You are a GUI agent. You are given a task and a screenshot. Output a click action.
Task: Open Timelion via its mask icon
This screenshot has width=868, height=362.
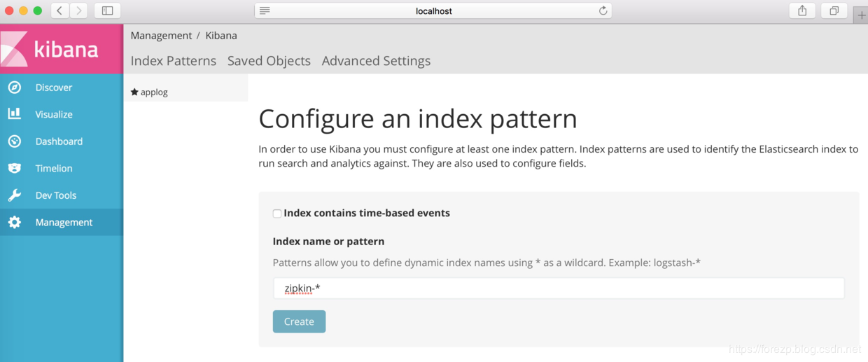point(14,169)
